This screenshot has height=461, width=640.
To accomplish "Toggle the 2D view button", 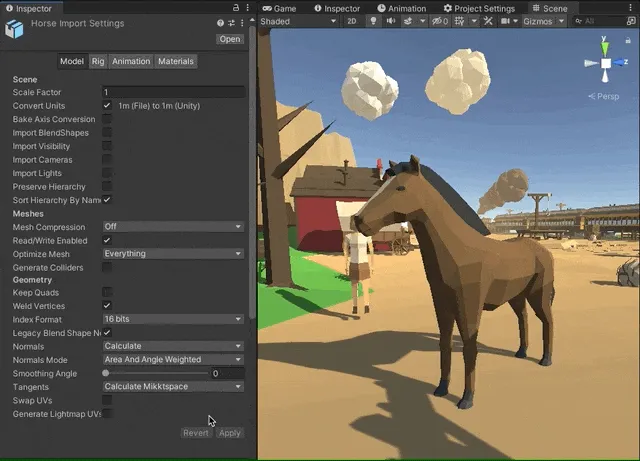I will [354, 21].
